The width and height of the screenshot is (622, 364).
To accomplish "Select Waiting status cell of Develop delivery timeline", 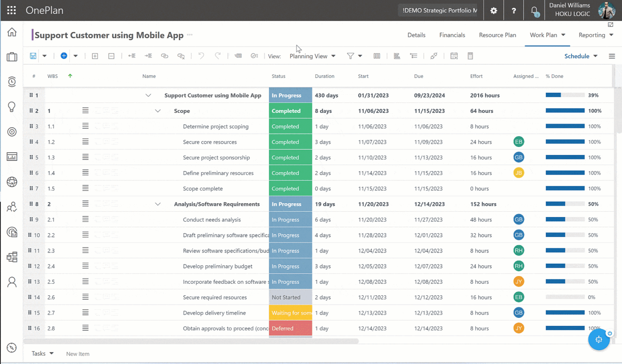I will 290,313.
